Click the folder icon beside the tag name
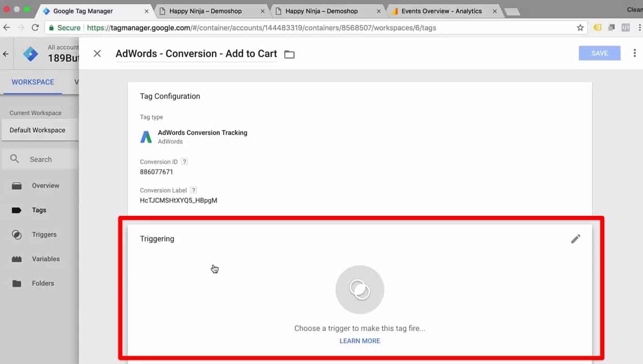This screenshot has height=364, width=643. pos(289,54)
